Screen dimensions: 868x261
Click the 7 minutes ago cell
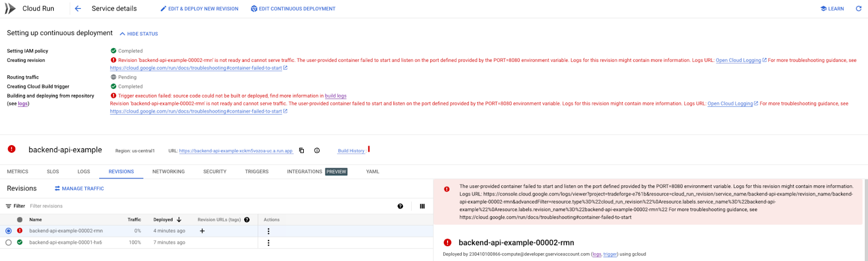(x=169, y=243)
